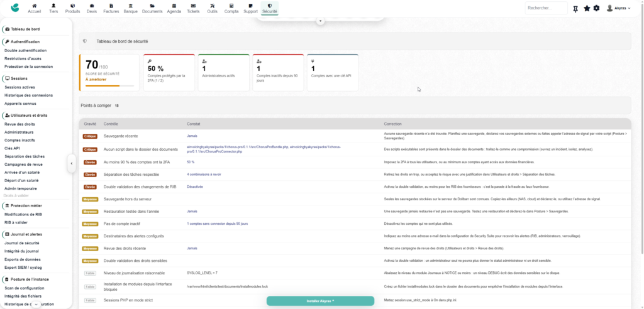Open Protection métier section heading
Screen dimensions: 644x309
coord(26,205)
